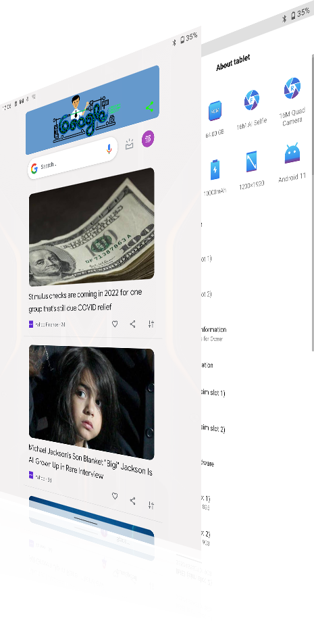Screen dimensions: 314x644
Task: Open the stimulus checks headline link
Action: (85, 301)
